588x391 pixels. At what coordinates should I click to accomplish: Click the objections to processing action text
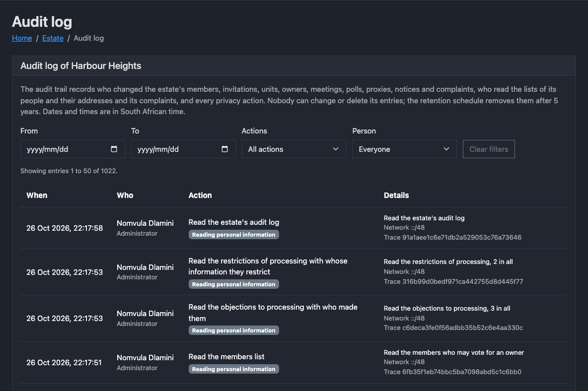pos(273,313)
